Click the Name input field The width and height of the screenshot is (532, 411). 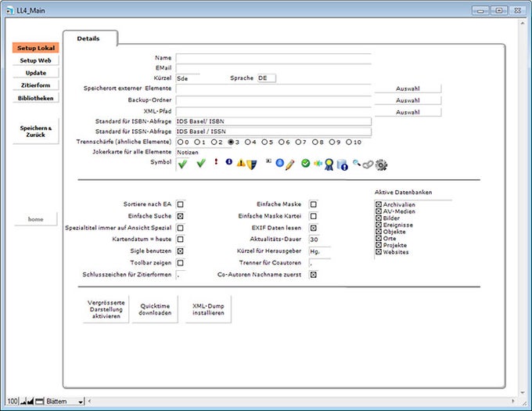coord(274,58)
